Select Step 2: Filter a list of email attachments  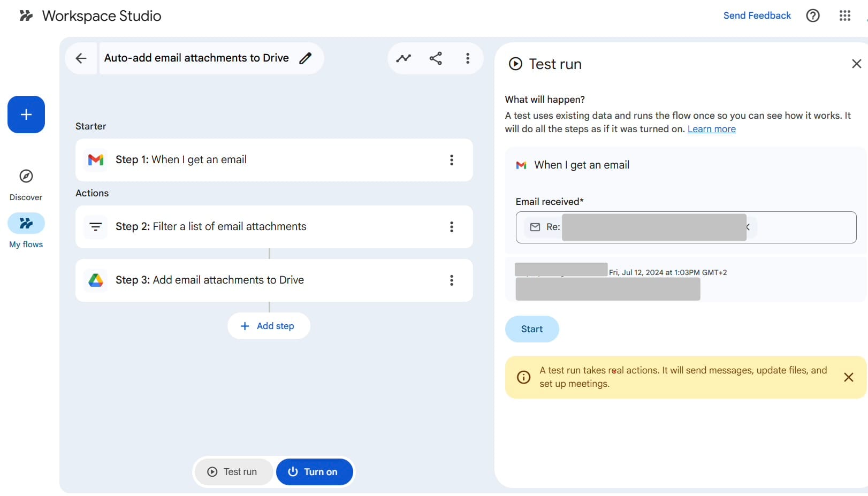(274, 227)
